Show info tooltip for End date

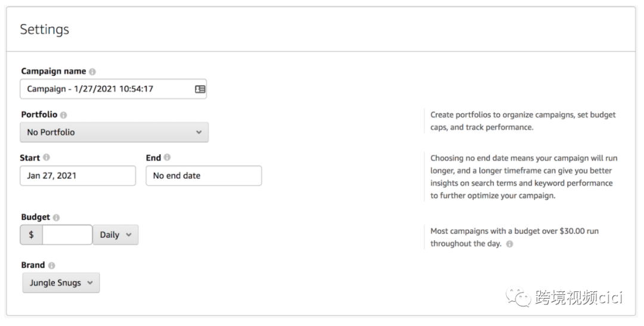pyautogui.click(x=167, y=158)
